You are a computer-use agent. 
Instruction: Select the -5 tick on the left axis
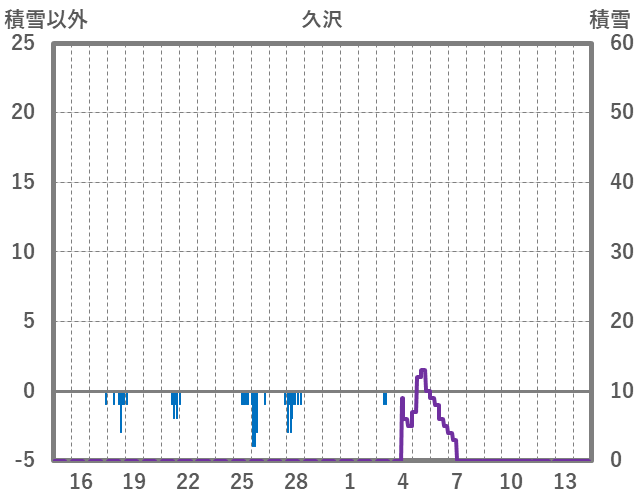tap(23, 460)
